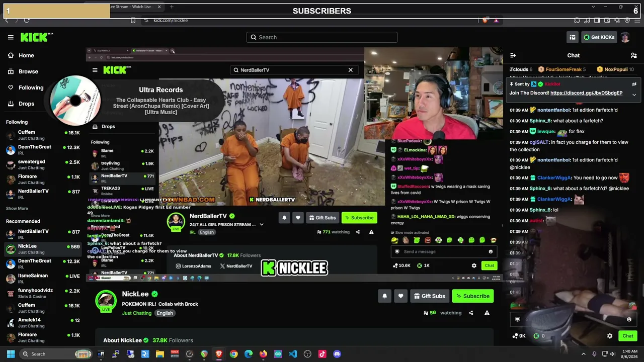The width and height of the screenshot is (644, 362).
Task: Open the user profile avatar menu
Action: pos(625,37)
